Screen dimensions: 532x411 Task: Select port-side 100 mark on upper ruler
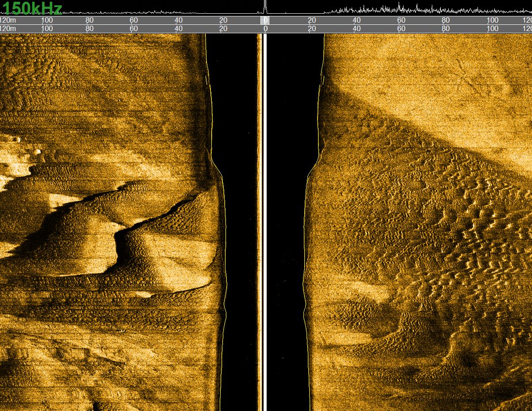(47, 20)
